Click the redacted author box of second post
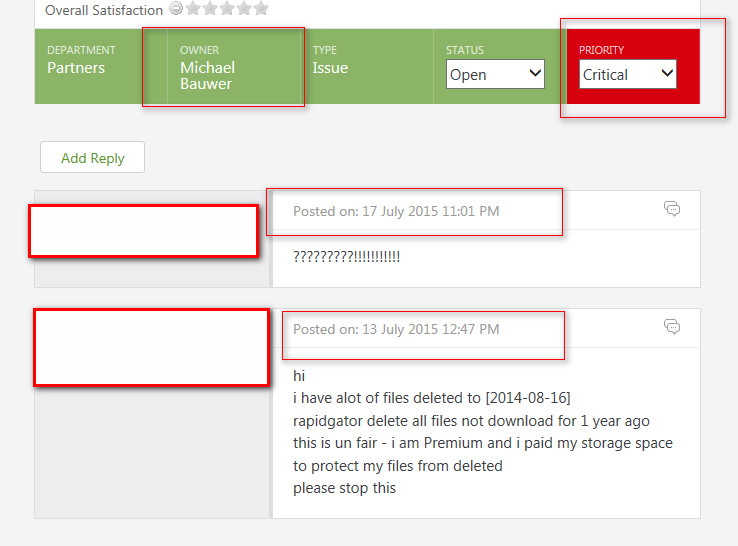This screenshot has width=738, height=546. point(151,347)
